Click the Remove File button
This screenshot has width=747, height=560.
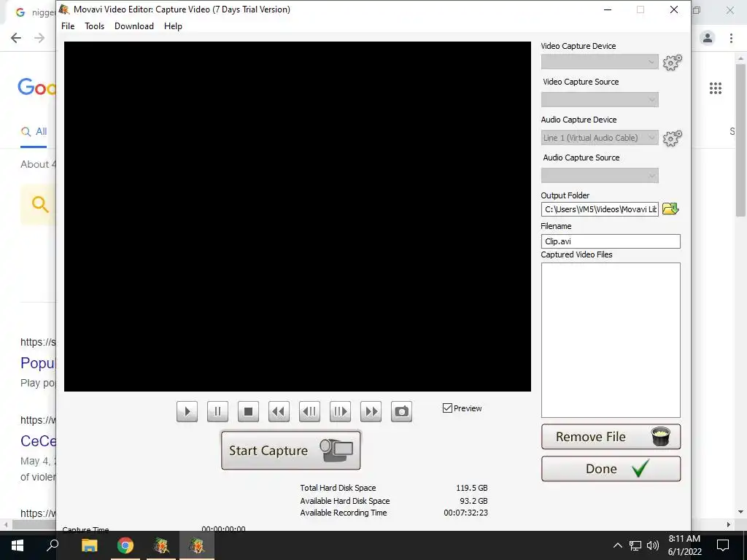(611, 437)
